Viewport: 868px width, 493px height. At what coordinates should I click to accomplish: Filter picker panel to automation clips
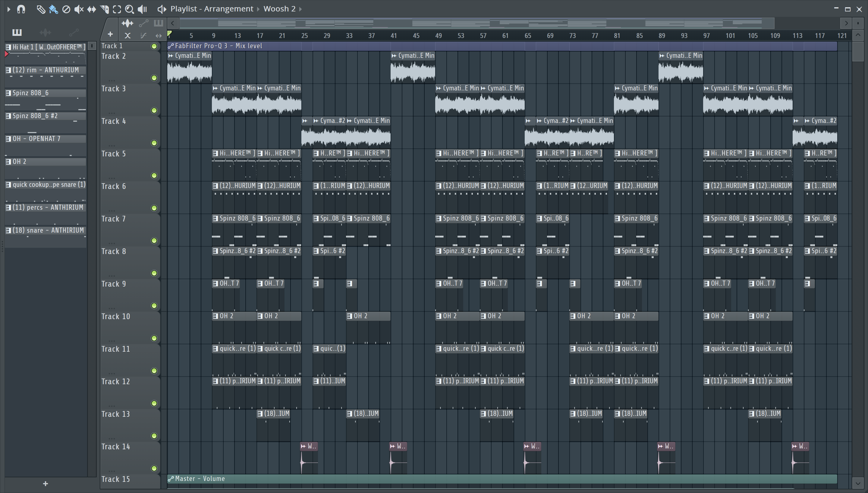click(74, 32)
